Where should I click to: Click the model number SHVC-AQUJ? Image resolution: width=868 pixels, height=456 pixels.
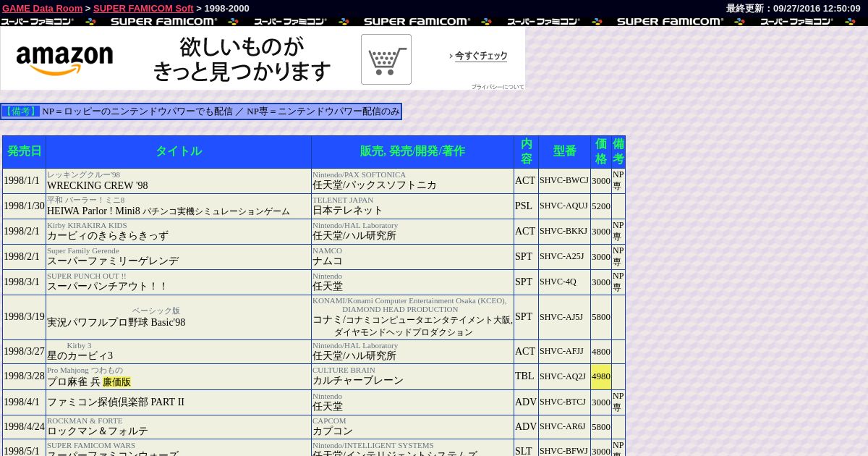click(x=564, y=206)
